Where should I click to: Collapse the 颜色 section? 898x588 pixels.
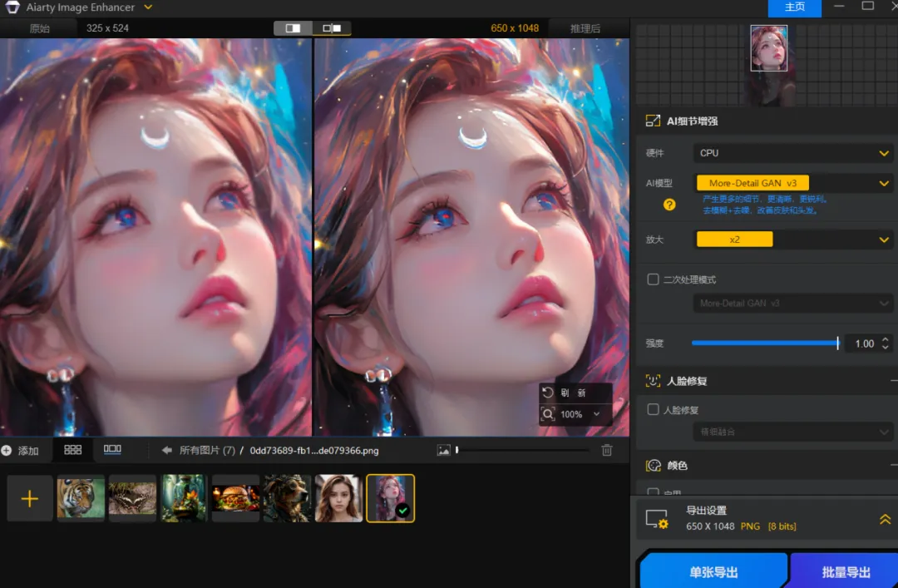point(894,466)
